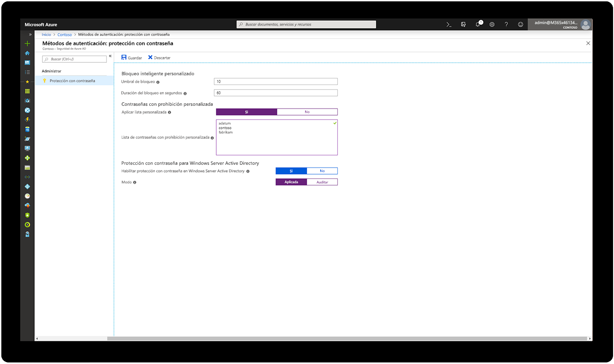Click the Microsoft Azure logo text

pyautogui.click(x=41, y=25)
